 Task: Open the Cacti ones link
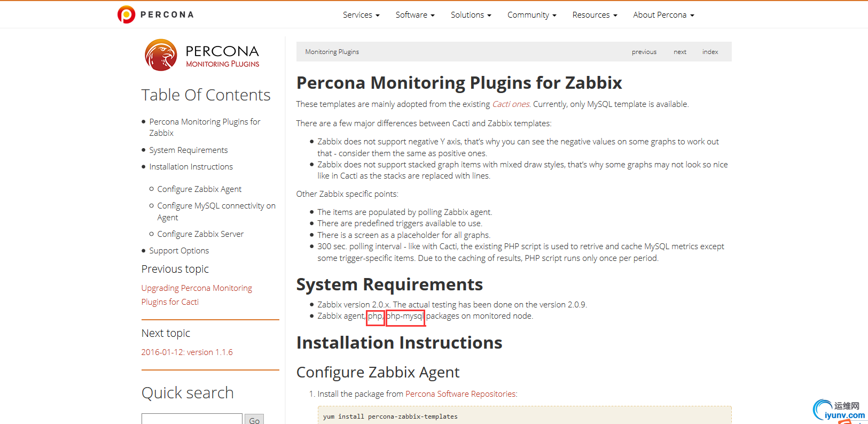(511, 104)
